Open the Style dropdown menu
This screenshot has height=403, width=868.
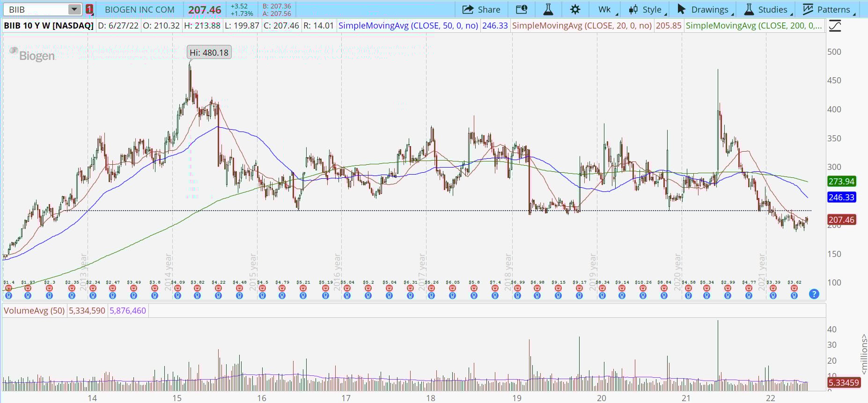[x=647, y=9]
